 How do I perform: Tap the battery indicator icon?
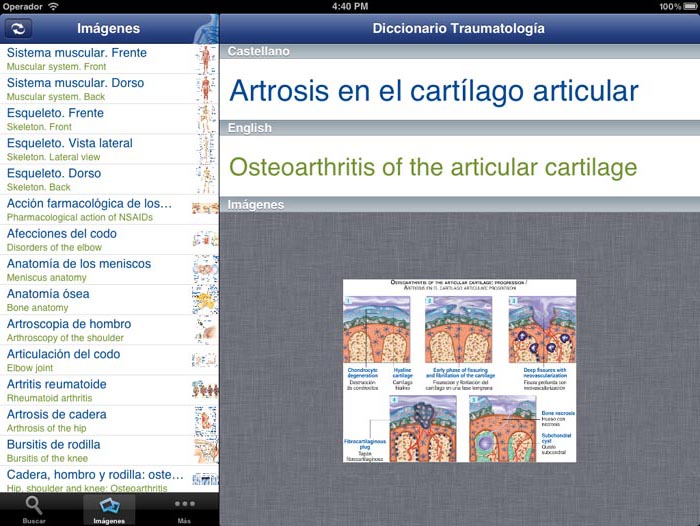(x=691, y=6)
